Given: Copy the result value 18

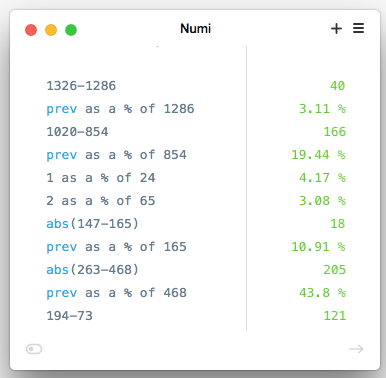Looking at the screenshot, I should [338, 224].
